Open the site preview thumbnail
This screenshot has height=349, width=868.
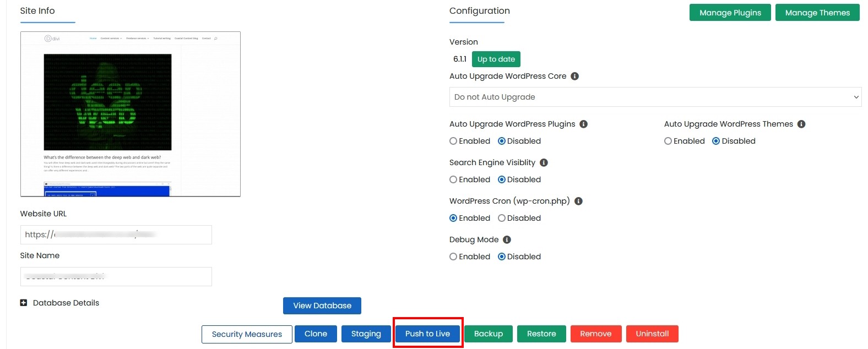coord(131,114)
